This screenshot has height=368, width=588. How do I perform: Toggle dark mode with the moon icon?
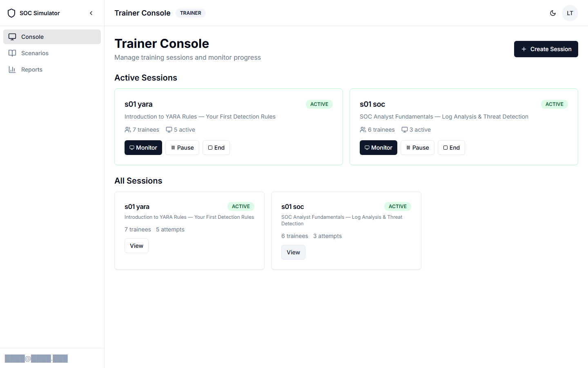pos(553,13)
